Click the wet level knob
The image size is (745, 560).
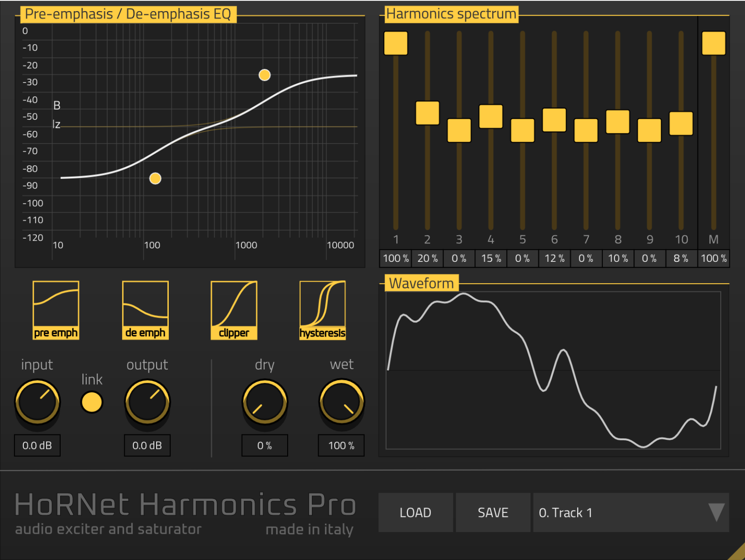point(341,402)
